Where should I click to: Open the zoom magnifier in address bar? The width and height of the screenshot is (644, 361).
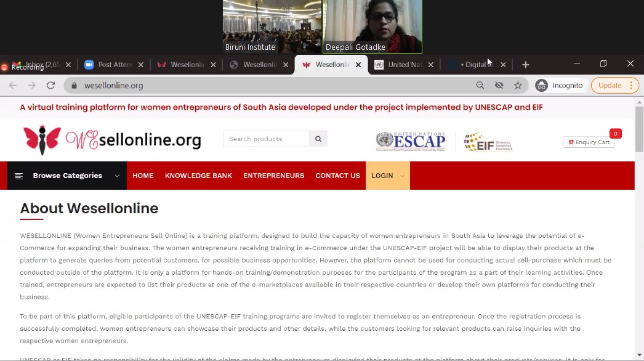pos(480,86)
